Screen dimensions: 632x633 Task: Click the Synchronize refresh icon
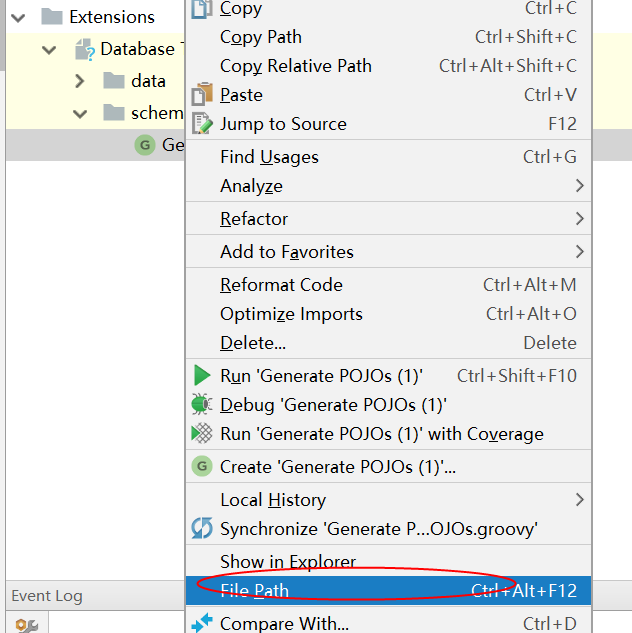[x=202, y=529]
